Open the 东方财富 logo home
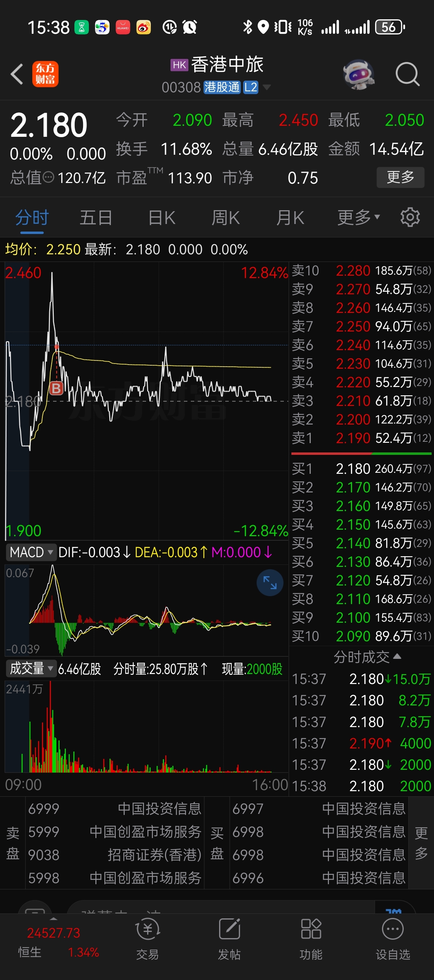The width and height of the screenshot is (434, 980). pyautogui.click(x=45, y=74)
